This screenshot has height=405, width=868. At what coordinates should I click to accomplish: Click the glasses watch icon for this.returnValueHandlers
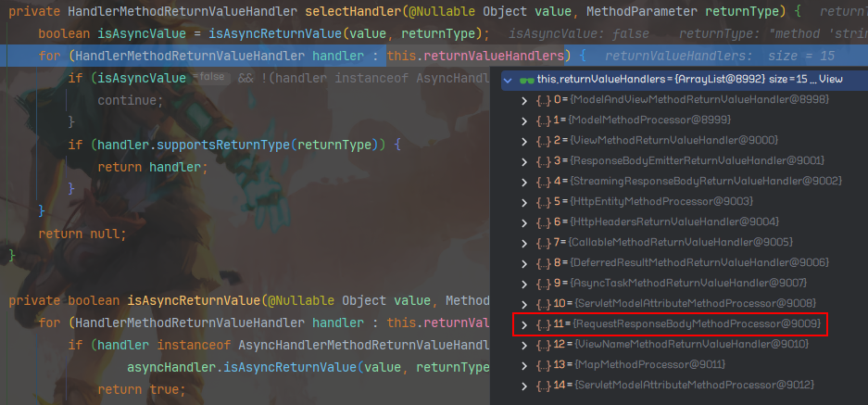pyautogui.click(x=526, y=81)
